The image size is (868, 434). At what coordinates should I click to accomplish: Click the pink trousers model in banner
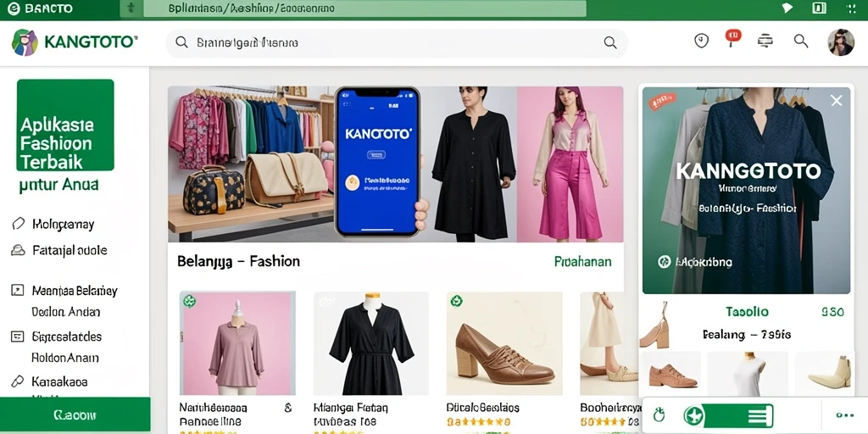[570, 164]
